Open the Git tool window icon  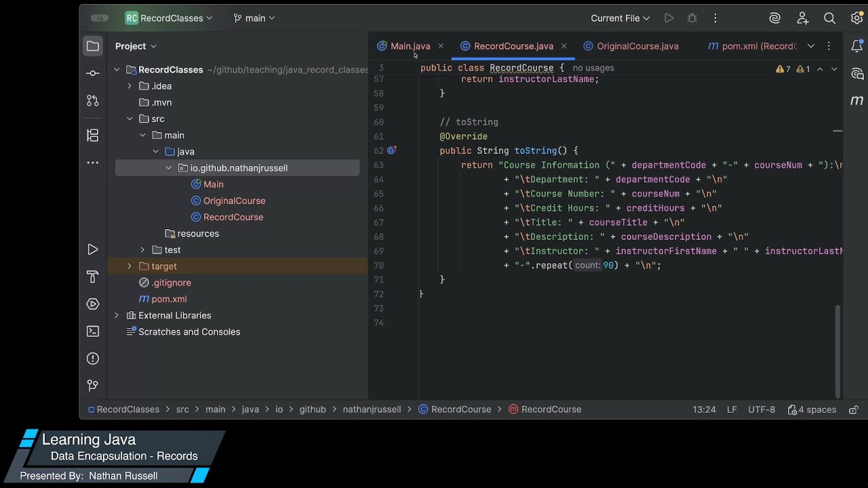[x=93, y=386]
